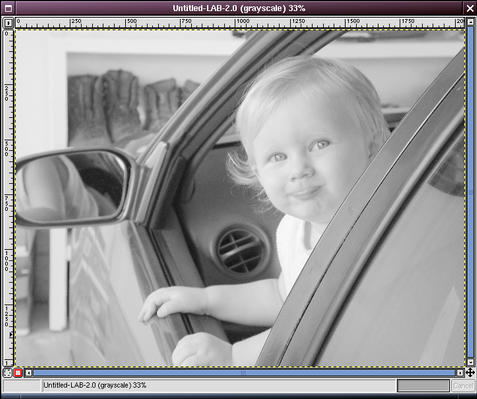Click the horizontal scrollbar right arrow

pyautogui.click(x=460, y=373)
